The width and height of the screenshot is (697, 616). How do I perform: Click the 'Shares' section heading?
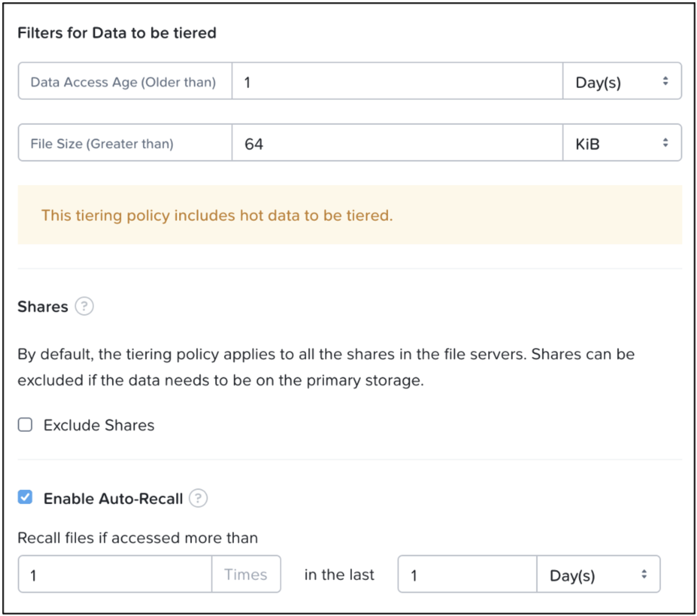(x=43, y=307)
